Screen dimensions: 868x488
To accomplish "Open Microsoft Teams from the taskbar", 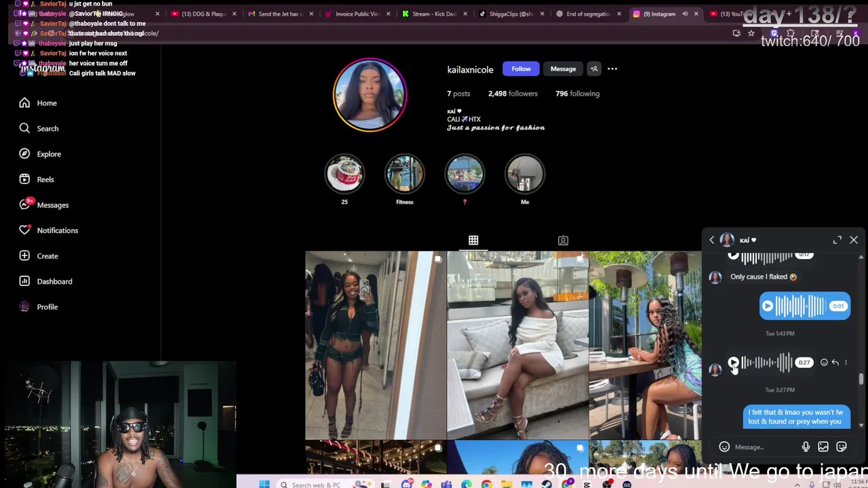I will 446,484.
